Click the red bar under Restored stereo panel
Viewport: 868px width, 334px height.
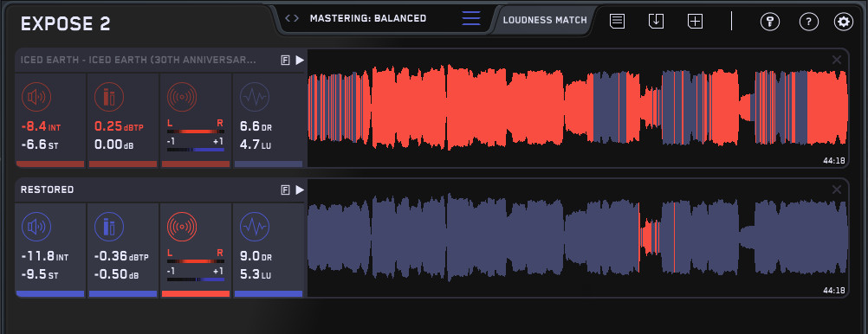(x=196, y=293)
